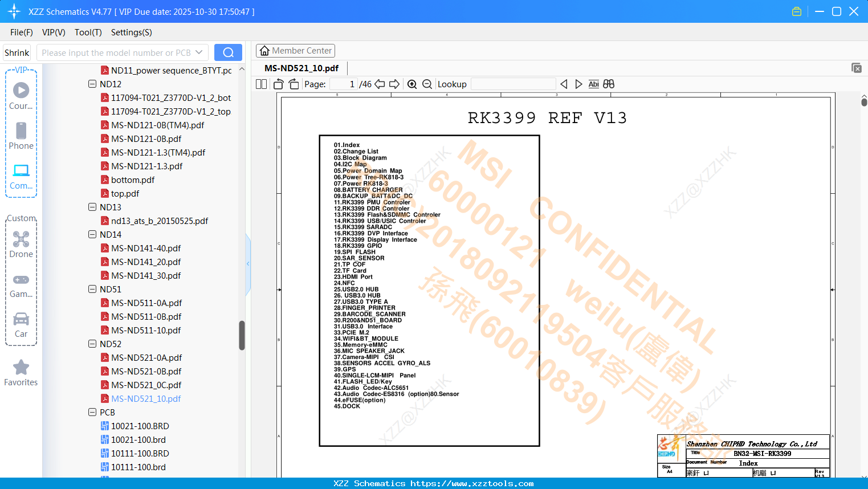This screenshot has height=489, width=868.
Task: Collapse the ND52 folder
Action: [x=92, y=344]
